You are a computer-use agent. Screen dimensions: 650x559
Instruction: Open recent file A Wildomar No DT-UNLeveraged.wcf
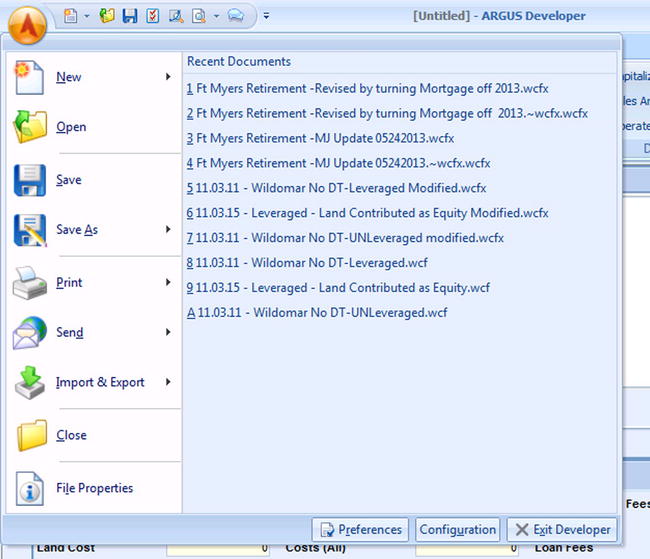[x=317, y=312]
